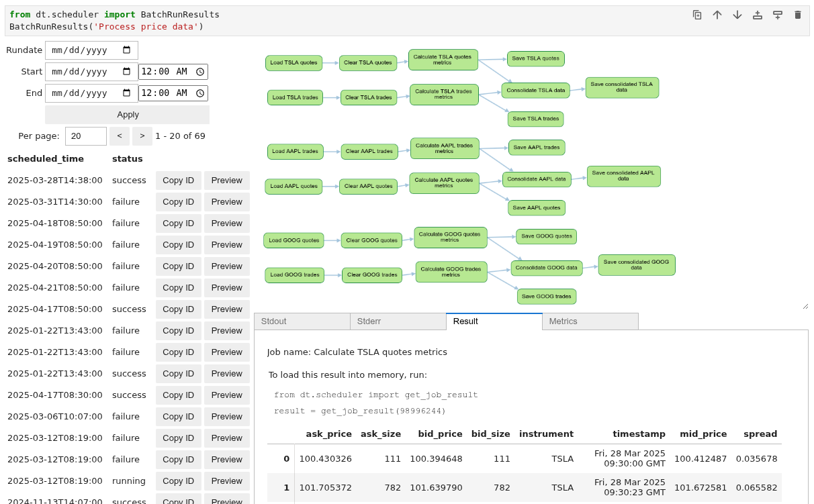Viewport: 814px width, 504px height.
Task: Select the Consolidate AAPL data node
Action: pyautogui.click(x=537, y=180)
